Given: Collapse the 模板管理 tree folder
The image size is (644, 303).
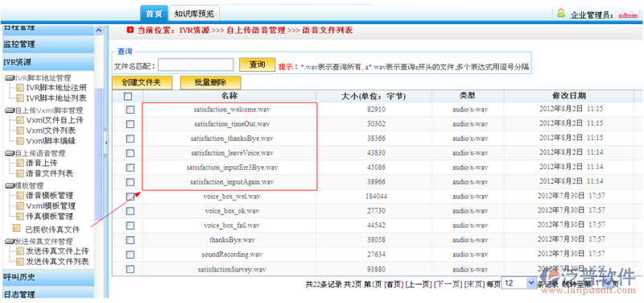Looking at the screenshot, I should click(x=9, y=186).
